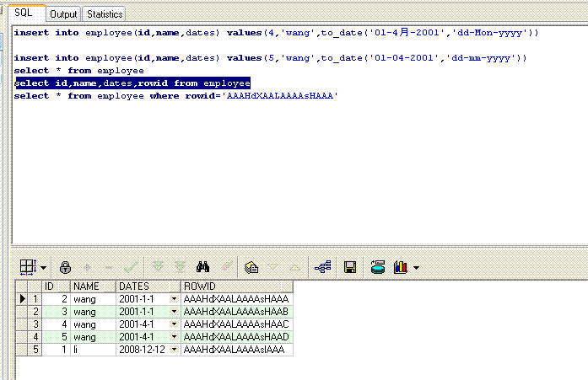Click the insert line with 'dd-Mon-yyyy'

point(276,33)
